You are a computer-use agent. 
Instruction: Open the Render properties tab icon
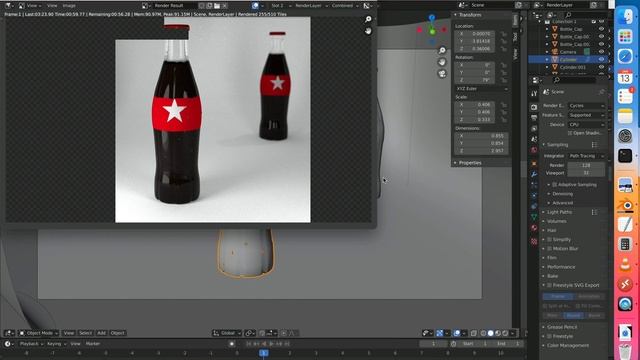coord(534,107)
